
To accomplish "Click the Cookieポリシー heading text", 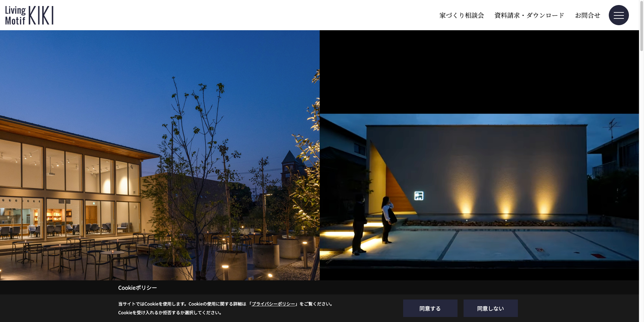I will pos(138,288).
